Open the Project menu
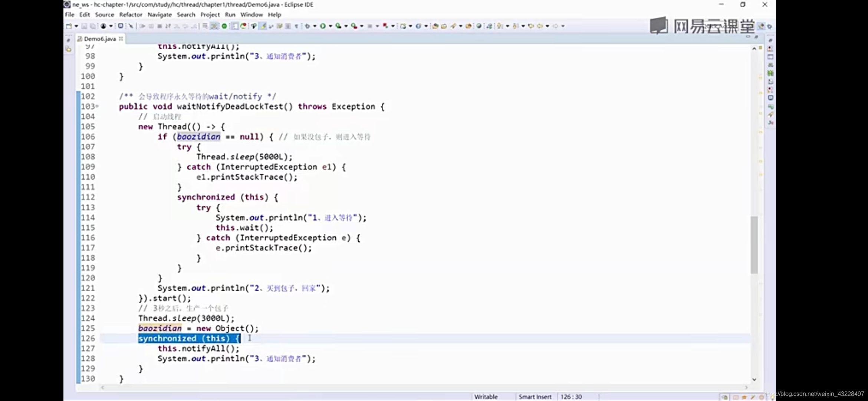The width and height of the screenshot is (868, 401). pyautogui.click(x=210, y=14)
